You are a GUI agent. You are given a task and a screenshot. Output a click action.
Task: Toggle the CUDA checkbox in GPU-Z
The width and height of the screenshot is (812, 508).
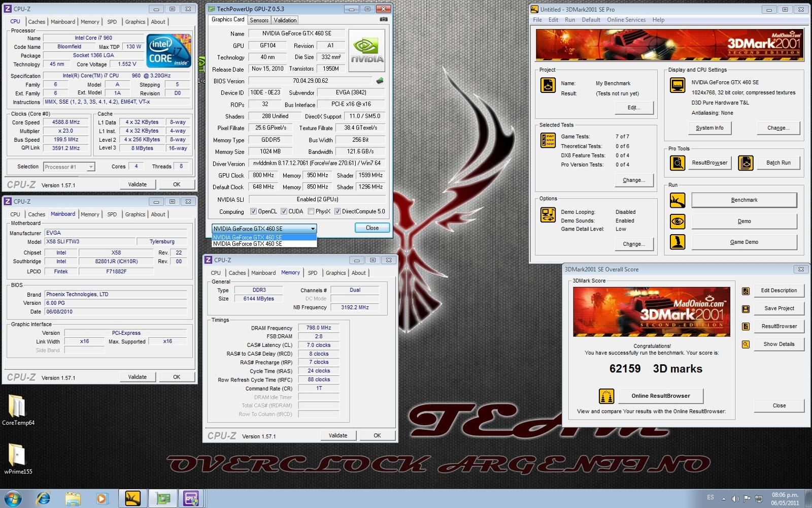coord(284,211)
